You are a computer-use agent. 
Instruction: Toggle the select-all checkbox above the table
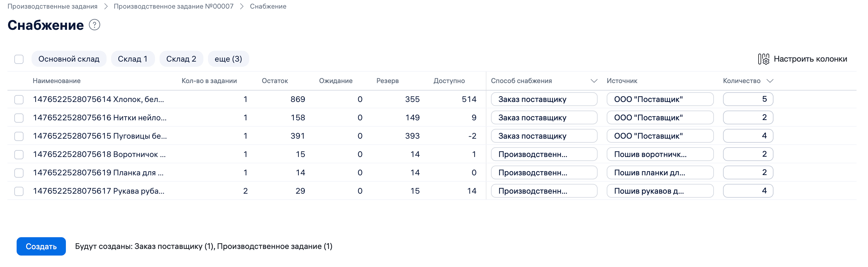coord(19,59)
